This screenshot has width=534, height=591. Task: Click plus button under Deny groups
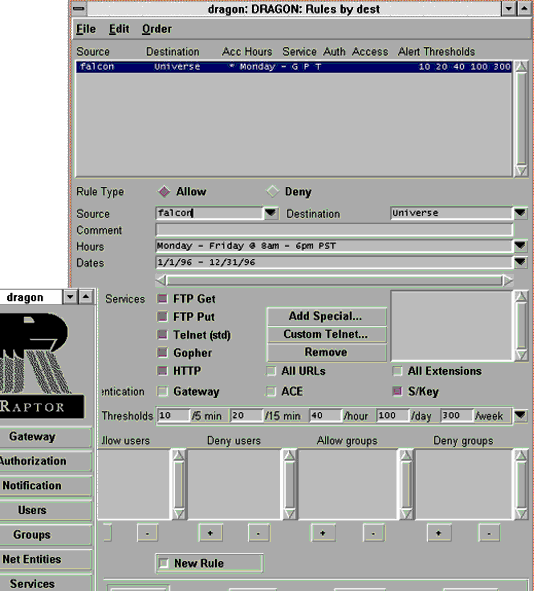coord(439,533)
